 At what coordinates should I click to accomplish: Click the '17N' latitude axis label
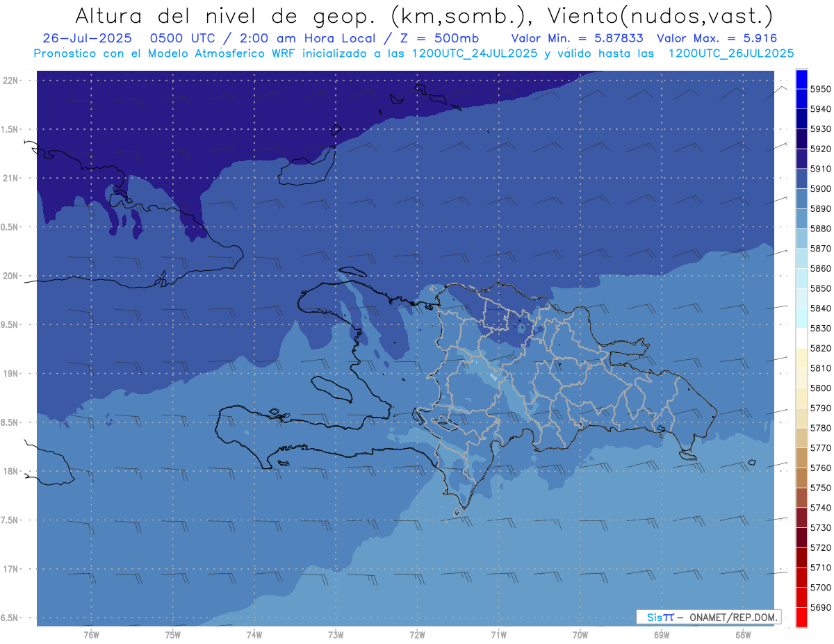tap(10, 570)
